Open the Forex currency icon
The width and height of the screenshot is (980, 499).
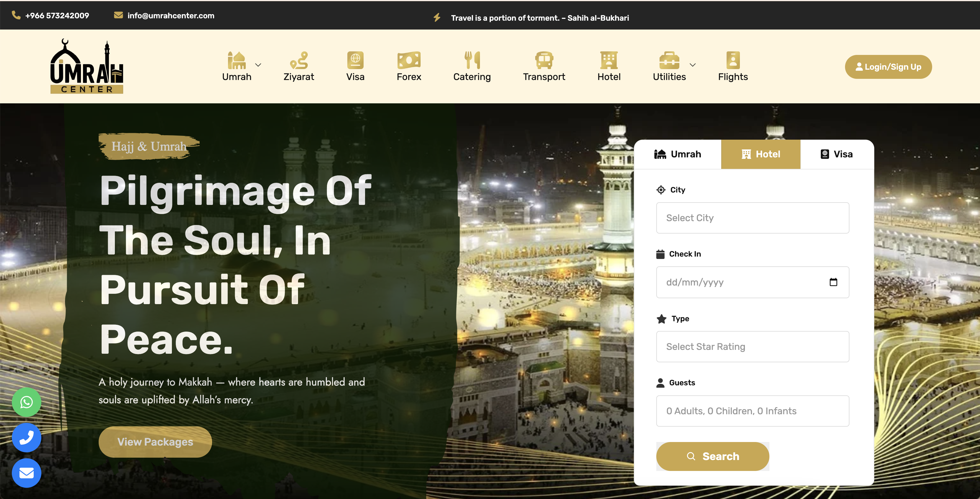(x=408, y=60)
